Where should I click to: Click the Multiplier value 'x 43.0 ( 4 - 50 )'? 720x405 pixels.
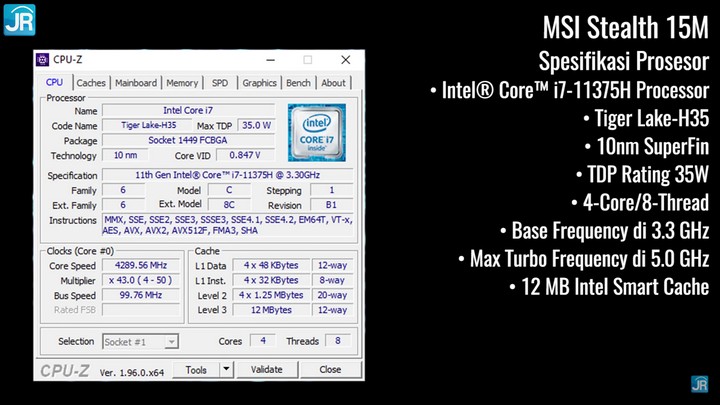coord(141,280)
